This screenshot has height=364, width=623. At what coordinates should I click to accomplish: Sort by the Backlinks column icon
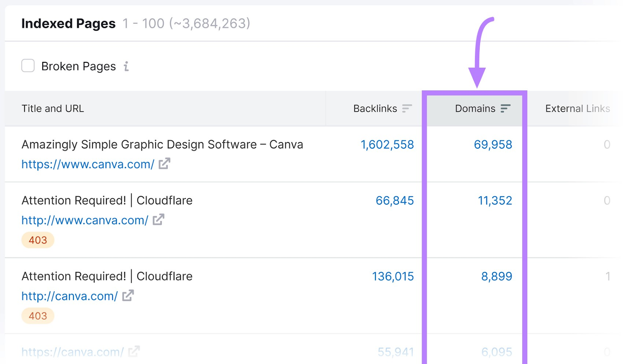(407, 108)
